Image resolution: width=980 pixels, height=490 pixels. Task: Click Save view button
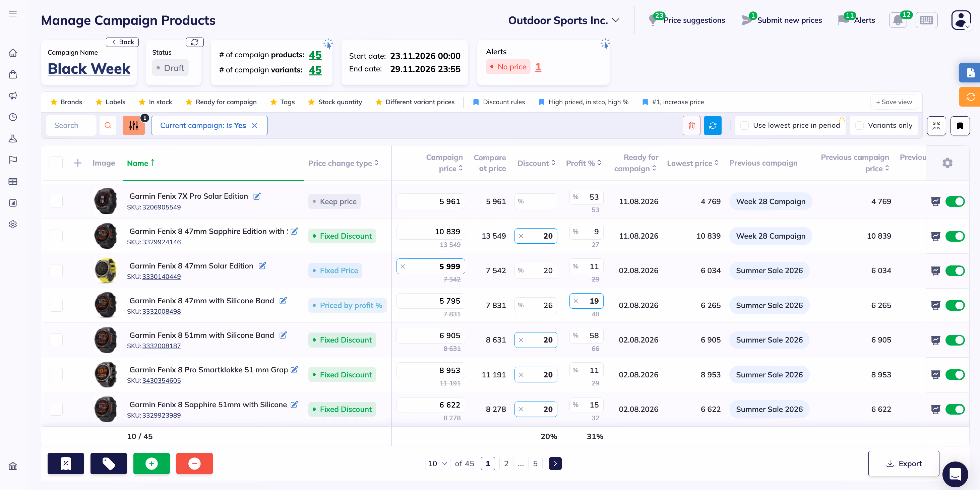click(x=894, y=102)
